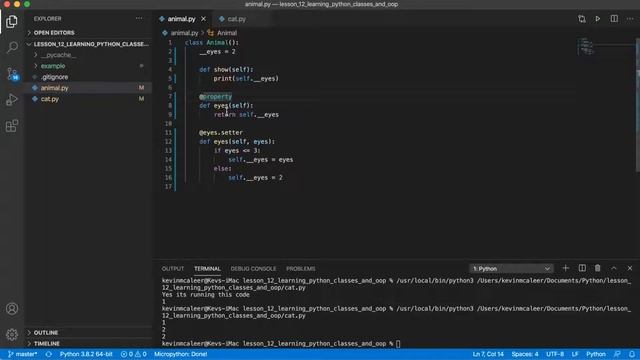Click the editor vertical scrollbar
The width and height of the screenshot is (640, 360).
click(638, 104)
